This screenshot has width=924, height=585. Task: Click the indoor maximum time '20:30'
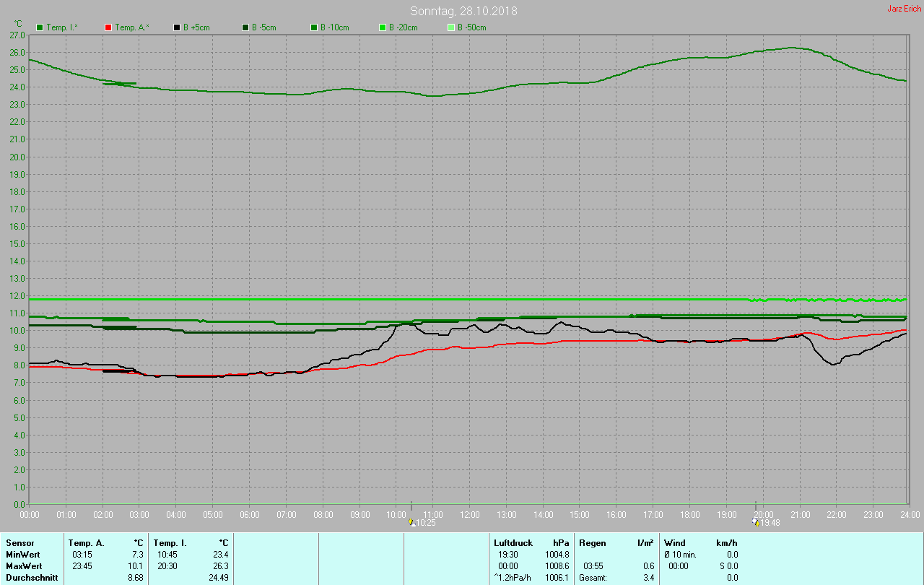point(167,566)
